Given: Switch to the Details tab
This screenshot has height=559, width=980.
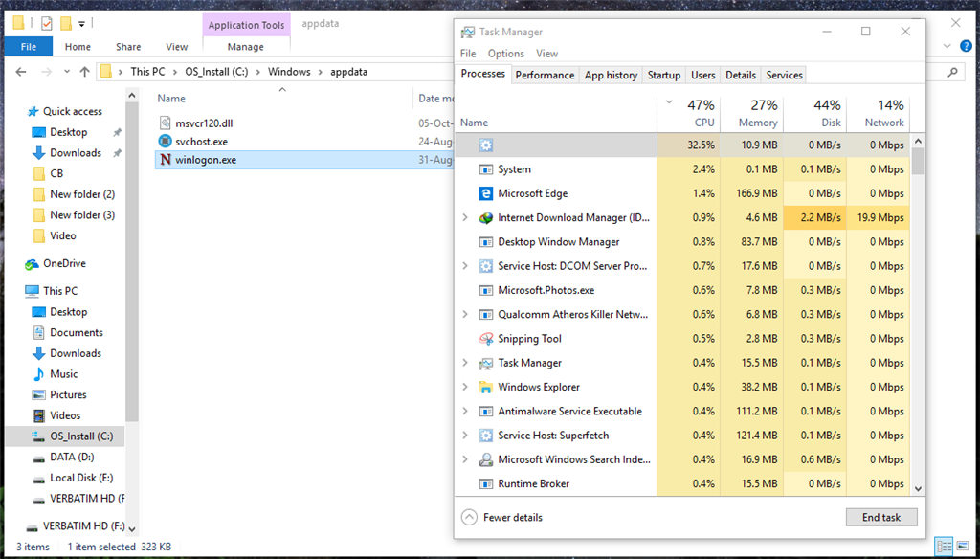Looking at the screenshot, I should (741, 75).
